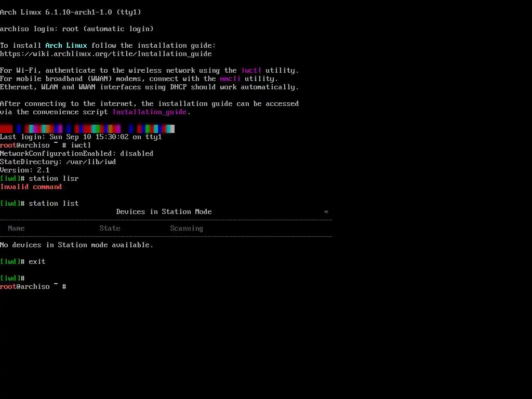532x399 pixels.
Task: Click the 'Name' column header
Action: [16, 229]
